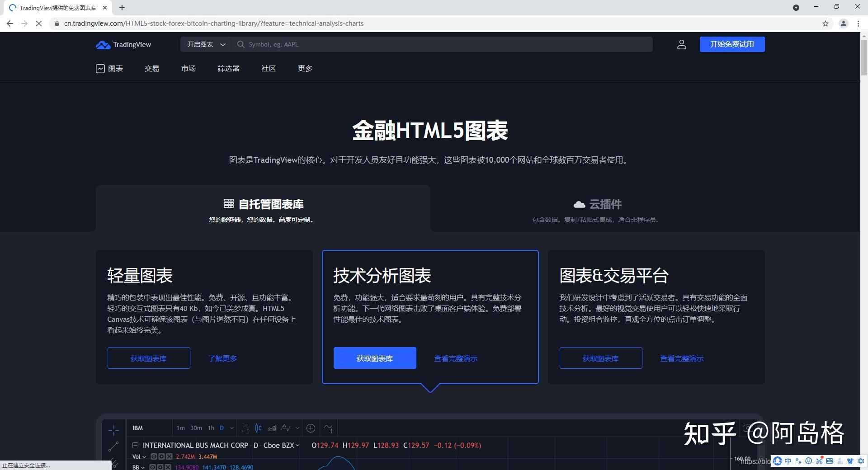The width and height of the screenshot is (868, 470).
Task: Remove the Vol indicator
Action: coord(169,457)
